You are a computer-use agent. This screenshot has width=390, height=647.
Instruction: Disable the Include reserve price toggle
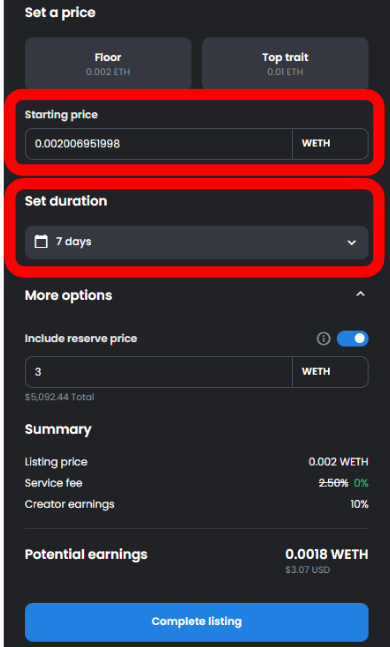[352, 339]
